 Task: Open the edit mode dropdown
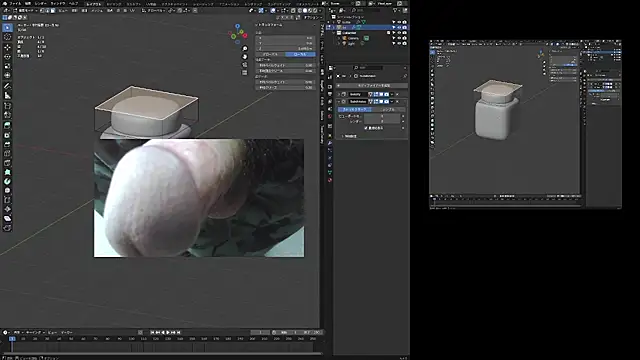coord(25,11)
